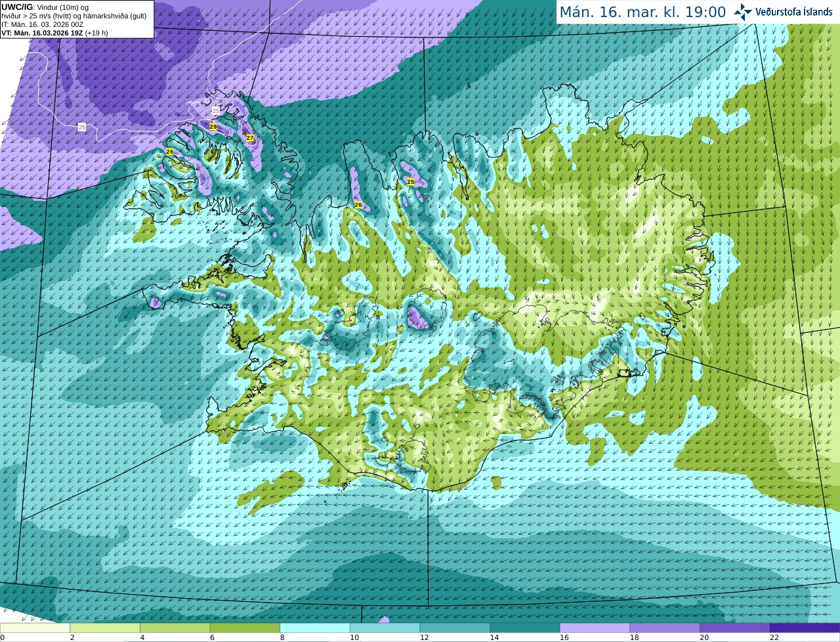This screenshot has height=642, width=840.
Task: Pick the 2–4 m/s color swatch
Action: click(x=105, y=628)
